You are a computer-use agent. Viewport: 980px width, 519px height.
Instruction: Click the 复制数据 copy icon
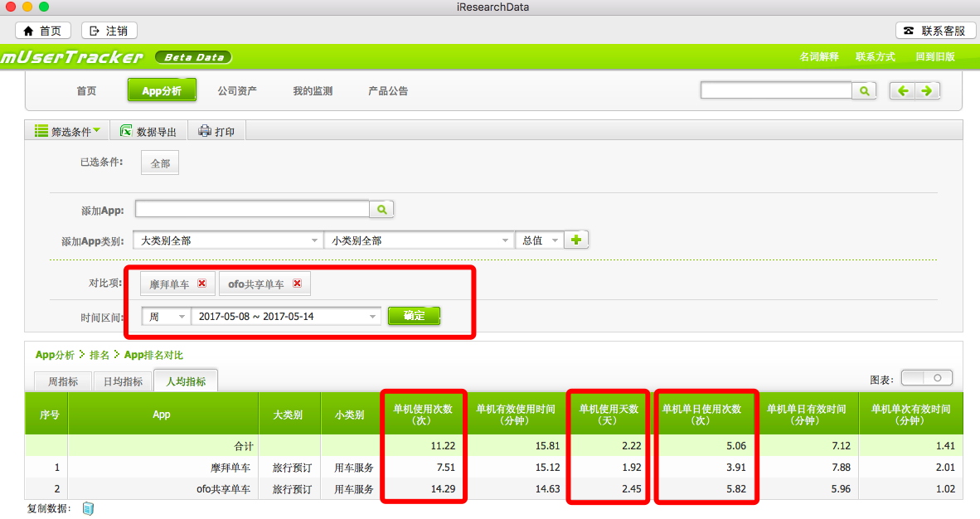click(x=88, y=509)
